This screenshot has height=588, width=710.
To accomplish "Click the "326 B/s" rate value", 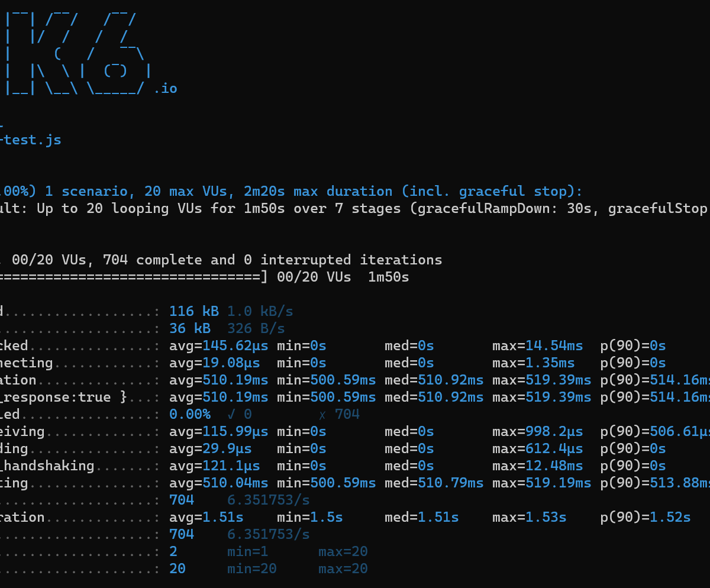I will pos(256,328).
